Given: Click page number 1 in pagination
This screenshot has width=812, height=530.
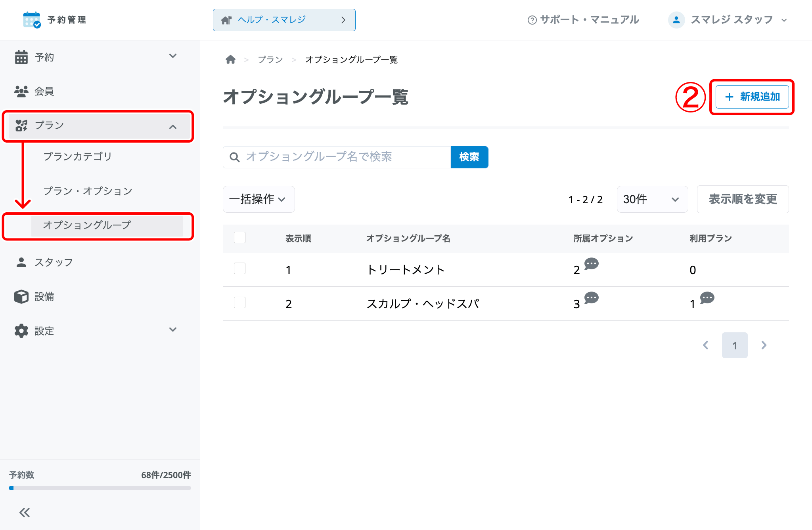Looking at the screenshot, I should (735, 345).
